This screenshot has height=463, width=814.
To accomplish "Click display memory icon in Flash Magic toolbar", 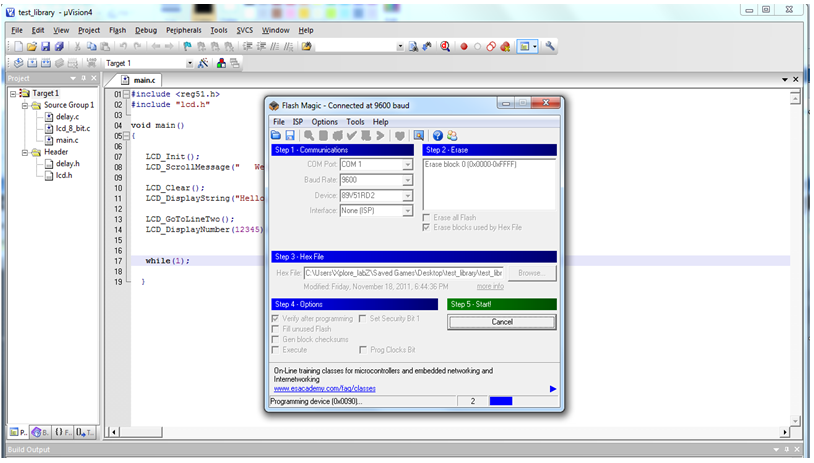I will [x=418, y=135].
